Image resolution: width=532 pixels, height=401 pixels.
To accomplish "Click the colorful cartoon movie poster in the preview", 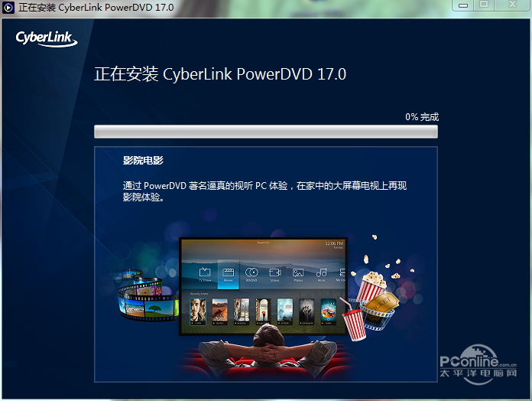I will [x=329, y=311].
